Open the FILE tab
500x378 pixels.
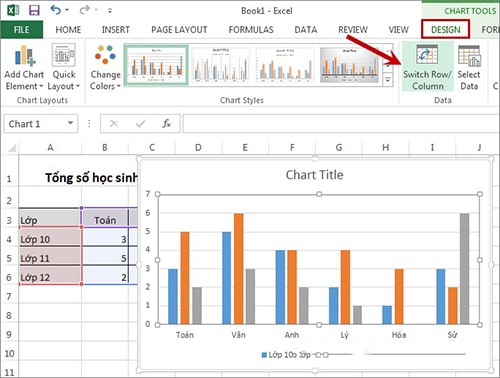pos(22,30)
